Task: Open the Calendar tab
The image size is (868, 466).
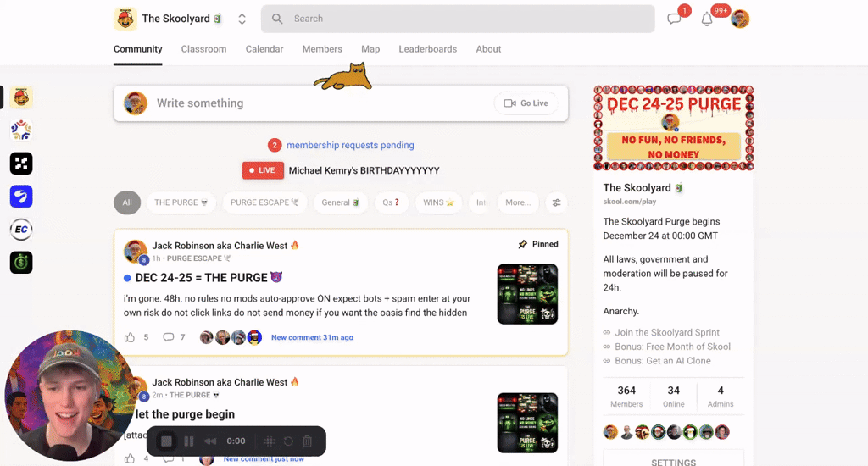Action: [264, 48]
